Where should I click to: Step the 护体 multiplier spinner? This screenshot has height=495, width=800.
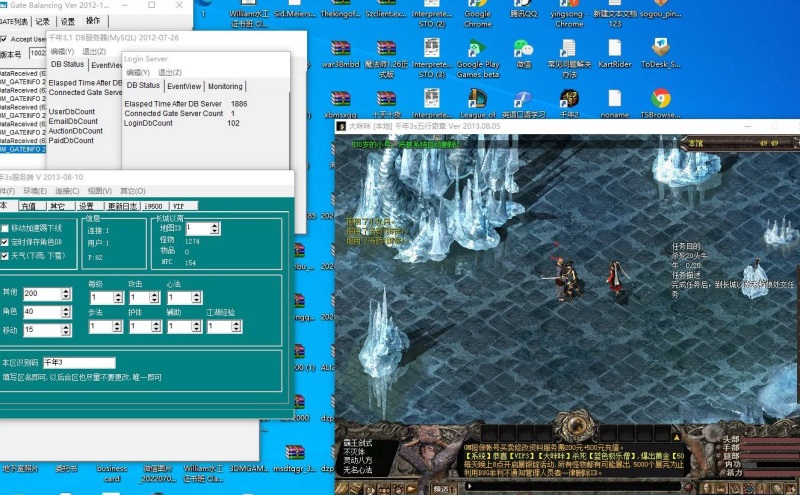tap(157, 326)
